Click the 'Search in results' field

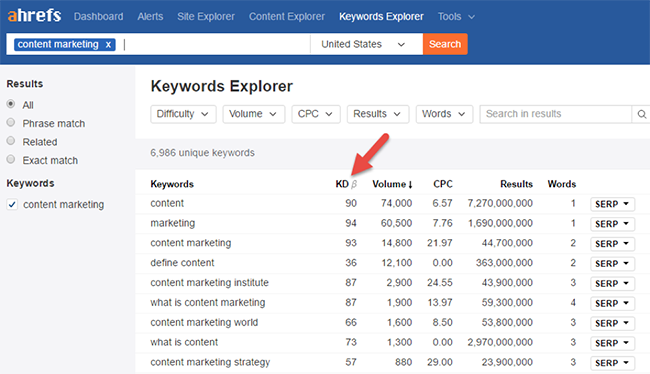click(x=555, y=114)
